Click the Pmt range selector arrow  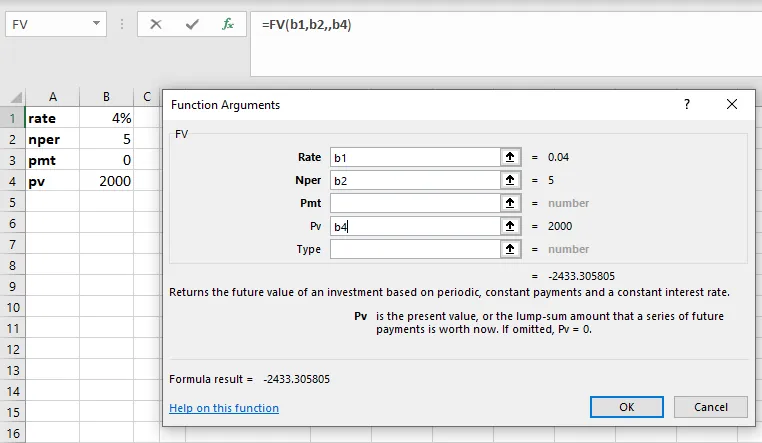[x=510, y=203]
